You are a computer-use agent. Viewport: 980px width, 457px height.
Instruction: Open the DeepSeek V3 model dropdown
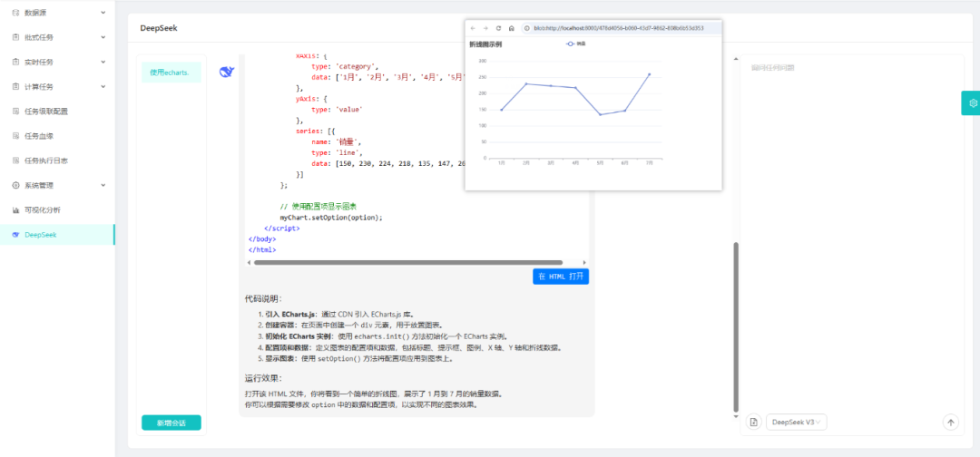point(797,423)
